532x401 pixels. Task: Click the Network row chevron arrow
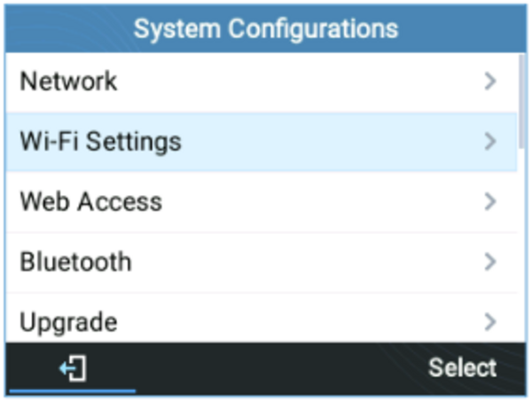coord(490,82)
